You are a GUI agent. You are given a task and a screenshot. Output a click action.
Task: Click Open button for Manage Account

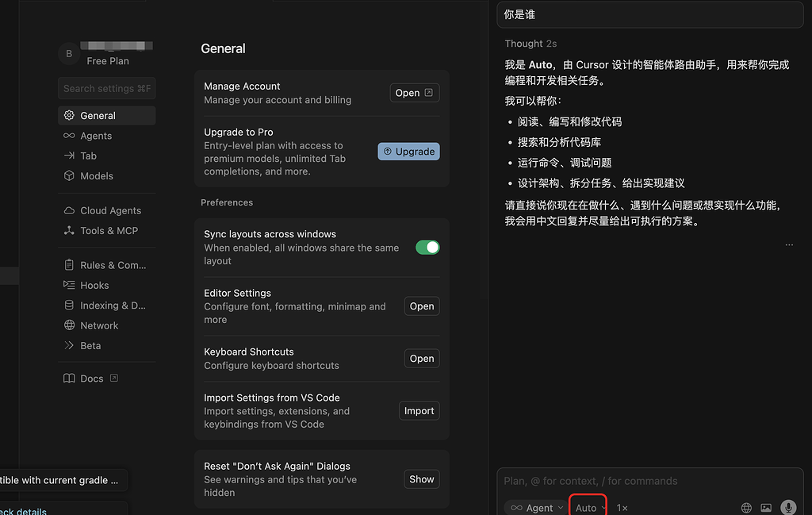click(x=414, y=93)
